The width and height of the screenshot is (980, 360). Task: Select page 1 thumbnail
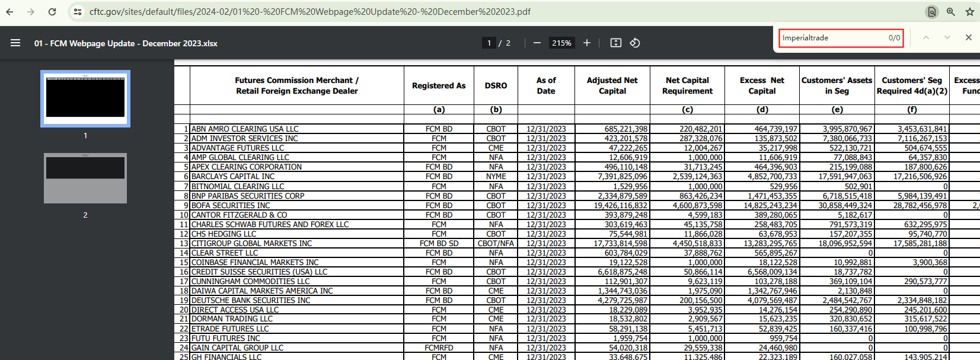(85, 98)
